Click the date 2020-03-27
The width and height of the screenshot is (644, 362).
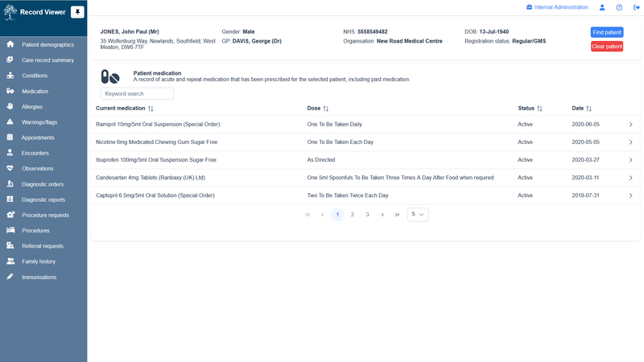coord(585,159)
